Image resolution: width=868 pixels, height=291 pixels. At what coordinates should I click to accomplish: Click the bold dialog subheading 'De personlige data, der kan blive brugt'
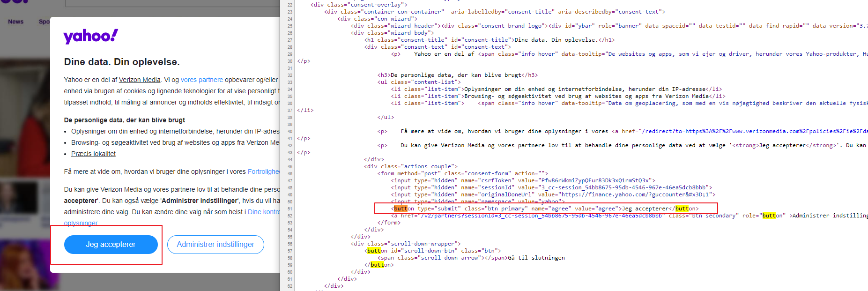125,120
